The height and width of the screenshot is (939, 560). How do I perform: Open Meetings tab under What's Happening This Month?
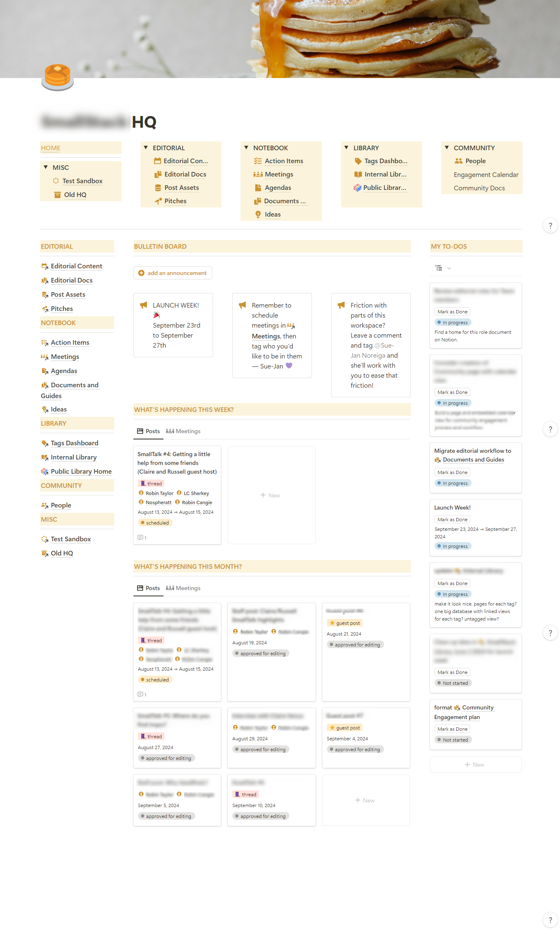click(x=183, y=588)
